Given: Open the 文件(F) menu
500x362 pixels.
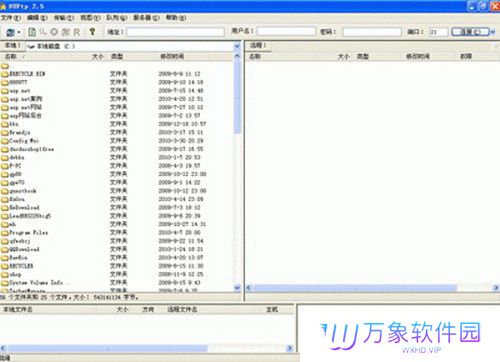Looking at the screenshot, I should pos(11,18).
